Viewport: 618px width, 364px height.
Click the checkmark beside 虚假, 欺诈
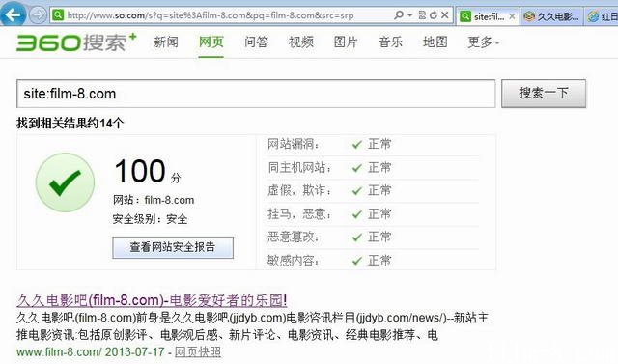point(357,191)
